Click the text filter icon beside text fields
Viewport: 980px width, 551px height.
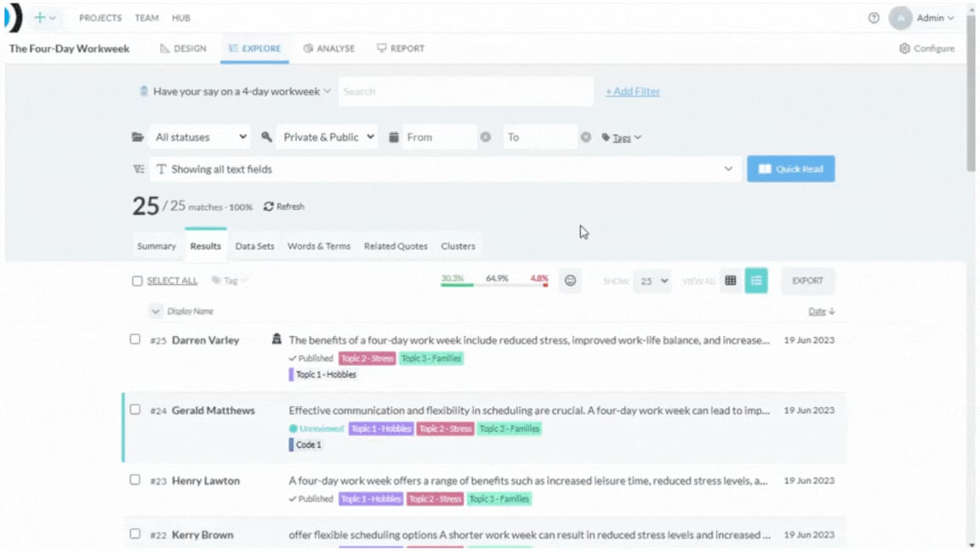(139, 169)
